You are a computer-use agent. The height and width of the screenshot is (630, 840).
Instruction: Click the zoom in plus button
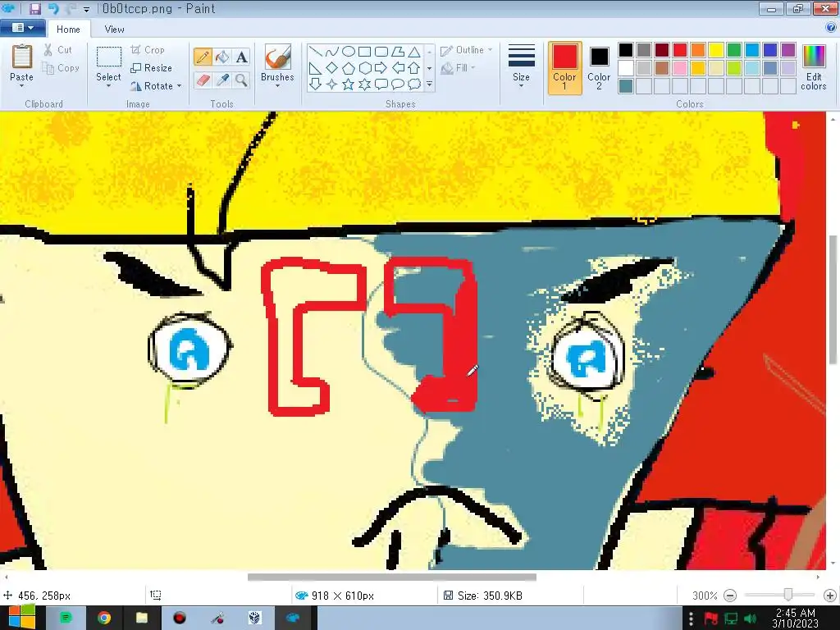[x=830, y=596]
